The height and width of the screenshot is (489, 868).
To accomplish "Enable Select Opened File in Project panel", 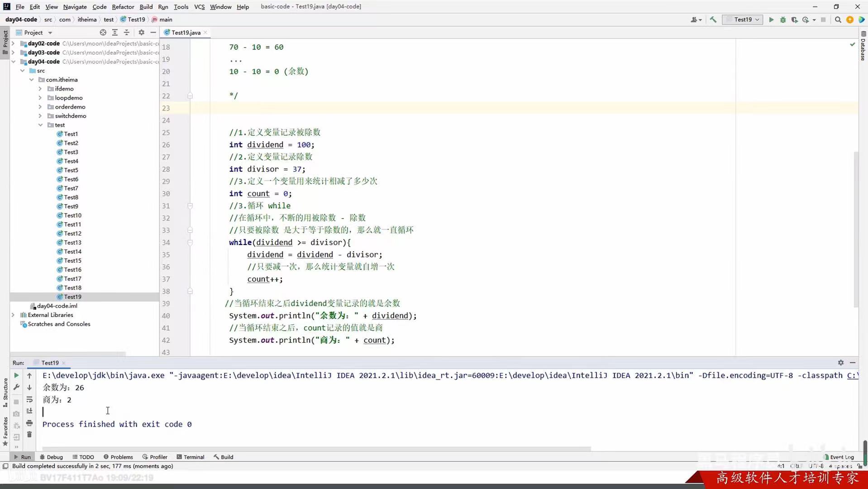I will (x=103, y=32).
